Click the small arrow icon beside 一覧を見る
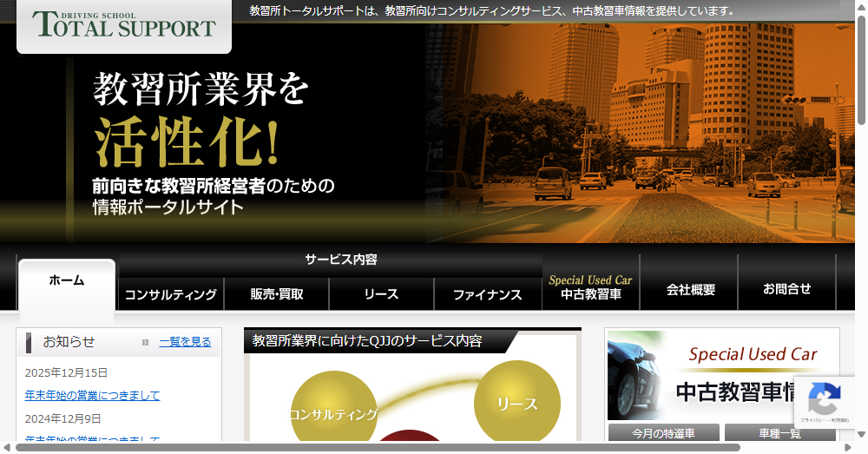 pyautogui.click(x=146, y=342)
